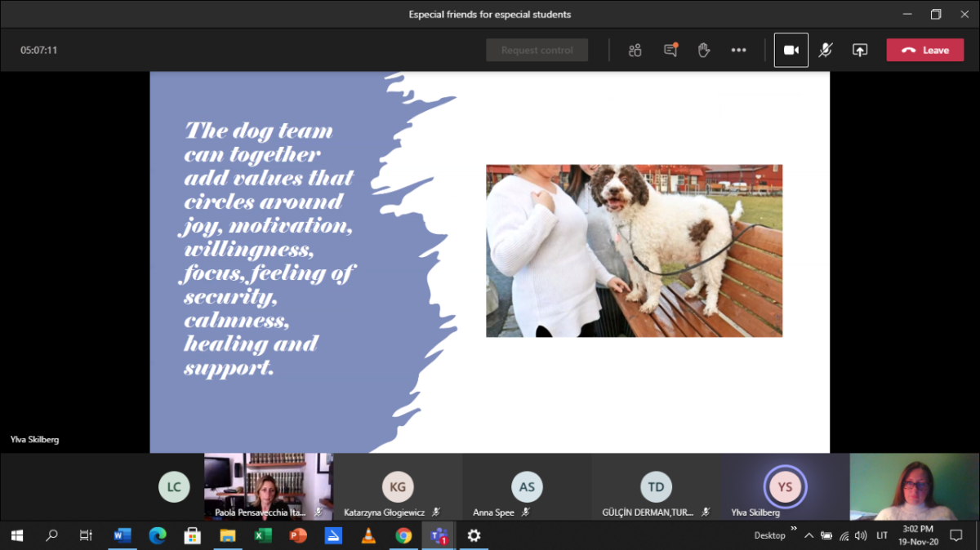This screenshot has width=980, height=550.
Task: Select Ylva Skilberg's participant avatar
Action: 784,486
